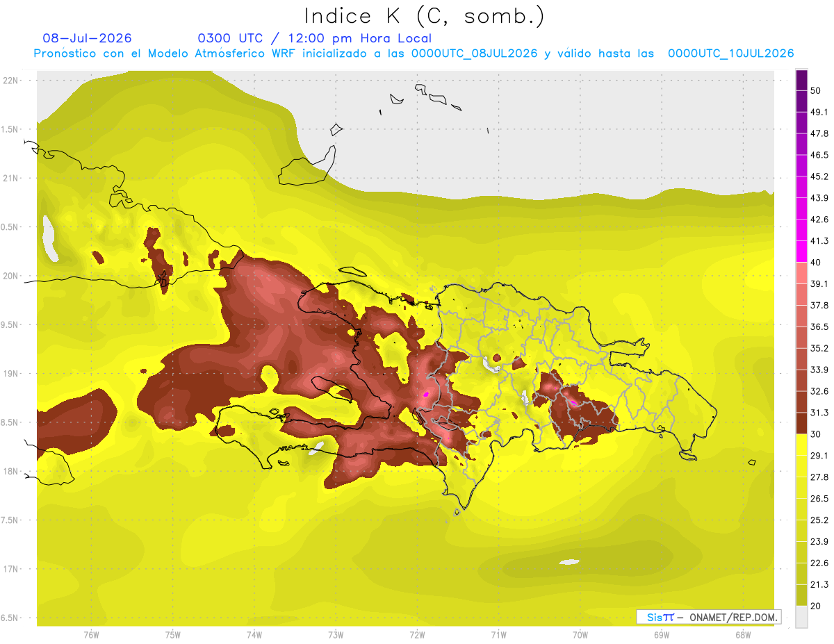Click the color bar label "45.2"
Viewport: 834px width, 644px height.
[x=819, y=176]
